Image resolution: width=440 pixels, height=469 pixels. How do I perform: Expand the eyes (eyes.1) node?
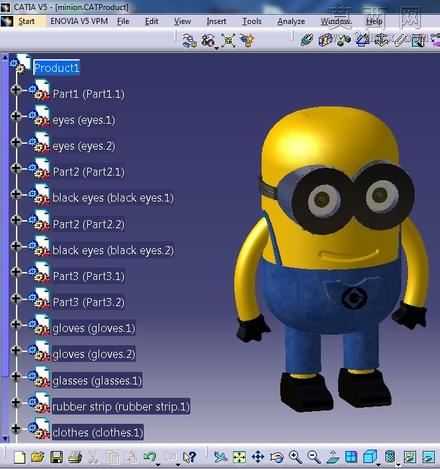16,116
